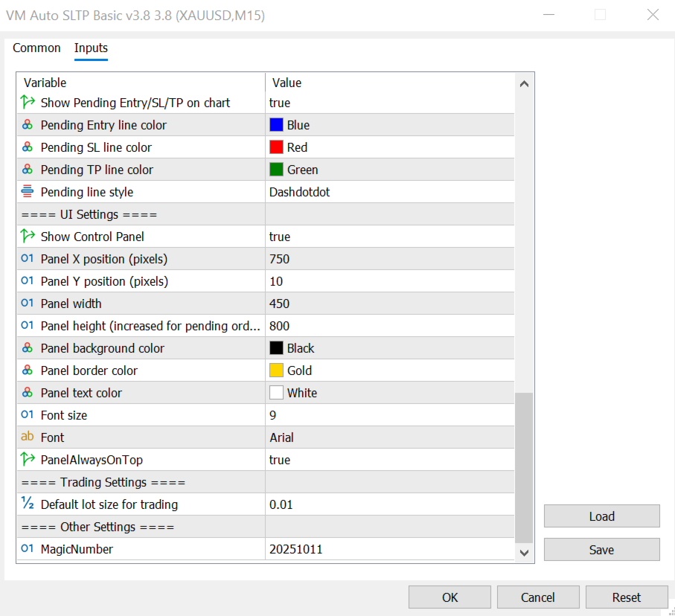
Task: Click the integer icon beside Panel height
Action: tap(27, 326)
